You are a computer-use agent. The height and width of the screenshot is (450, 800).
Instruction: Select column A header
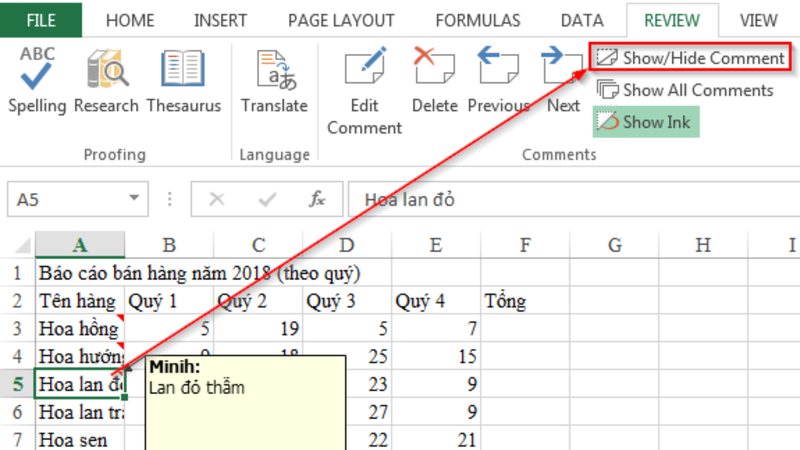[80, 245]
